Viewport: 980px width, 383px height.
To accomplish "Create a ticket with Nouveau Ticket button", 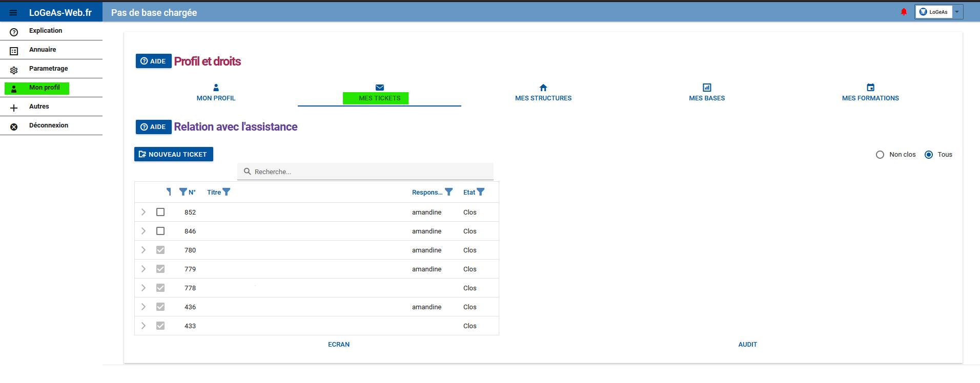I will [174, 154].
